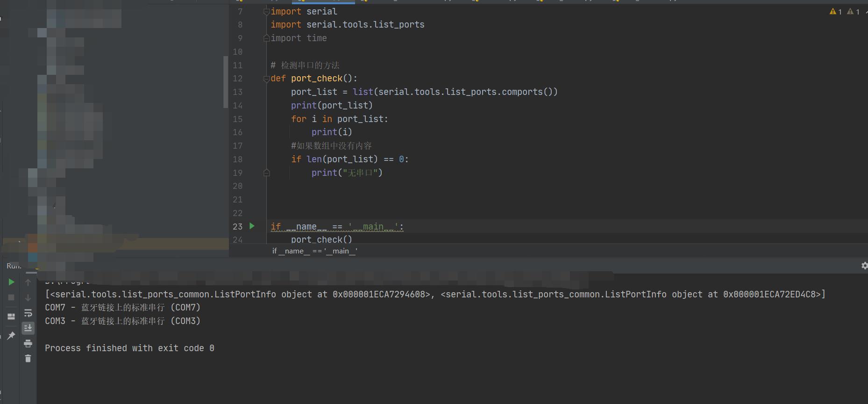Click 'comports()' on line 13

point(527,92)
